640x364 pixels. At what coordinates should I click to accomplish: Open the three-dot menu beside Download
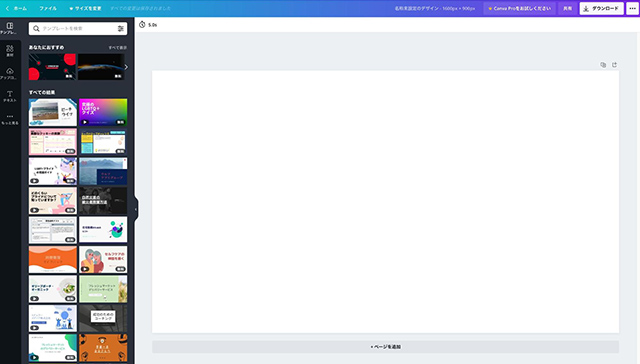632,8
